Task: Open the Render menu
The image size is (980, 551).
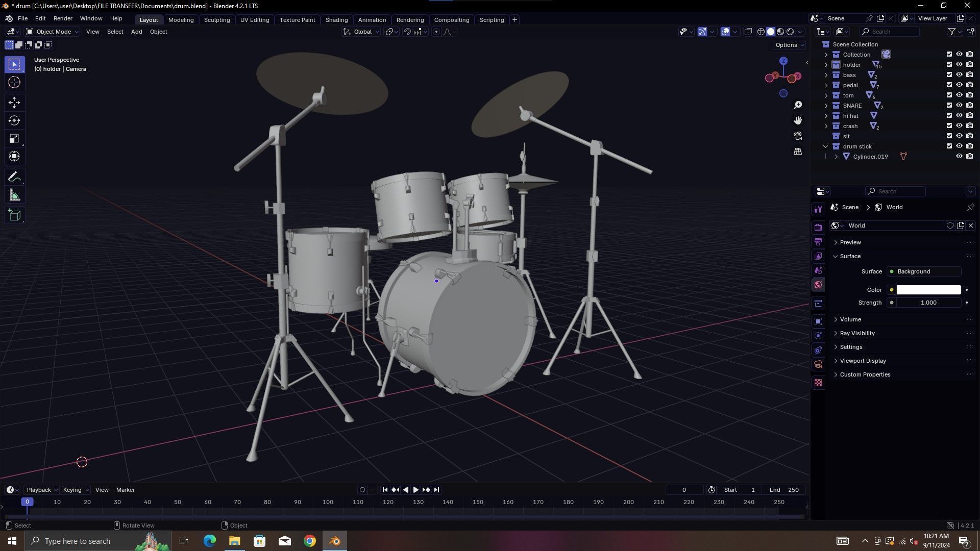Action: [63, 18]
